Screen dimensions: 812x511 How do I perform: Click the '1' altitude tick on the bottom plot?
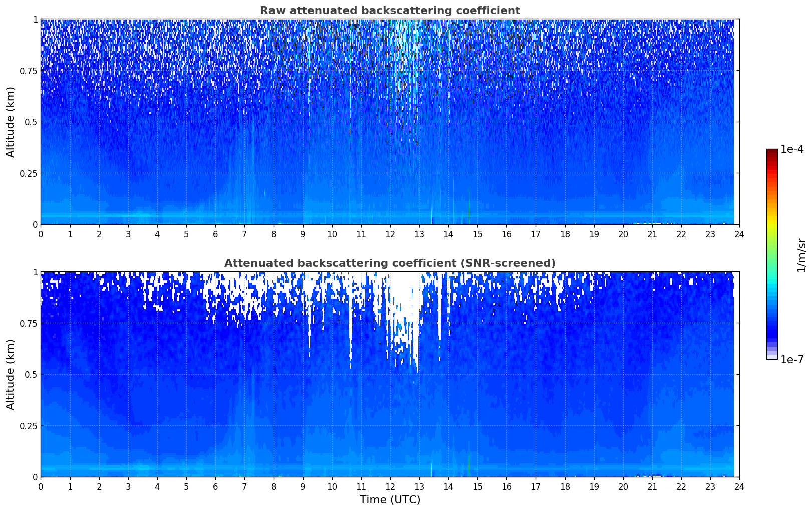[x=35, y=272]
